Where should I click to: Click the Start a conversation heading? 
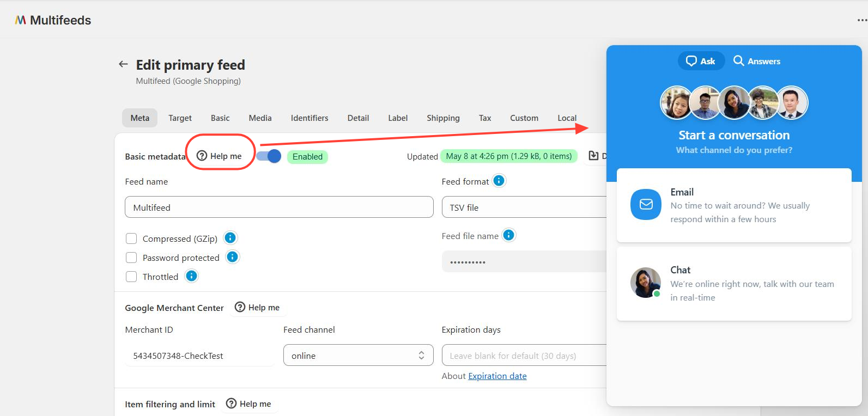pyautogui.click(x=734, y=135)
